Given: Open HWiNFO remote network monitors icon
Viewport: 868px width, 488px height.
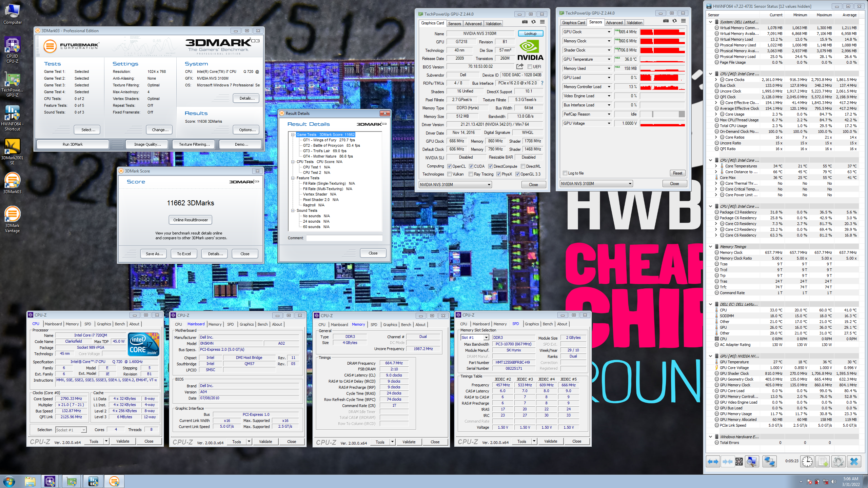Looking at the screenshot, I should [770, 461].
